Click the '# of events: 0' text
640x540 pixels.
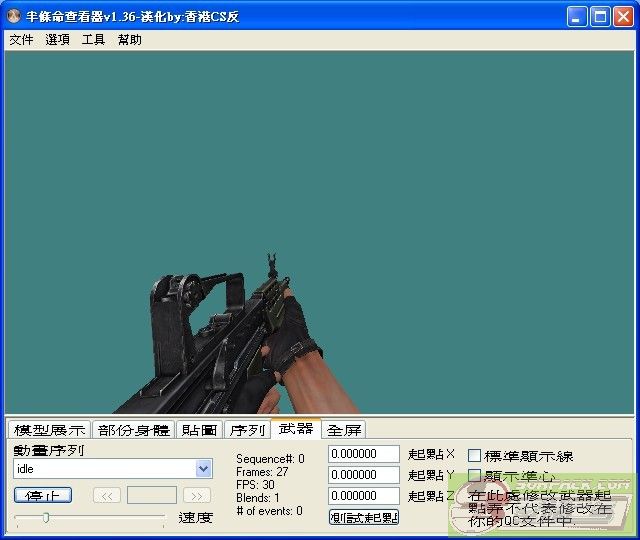point(269,511)
